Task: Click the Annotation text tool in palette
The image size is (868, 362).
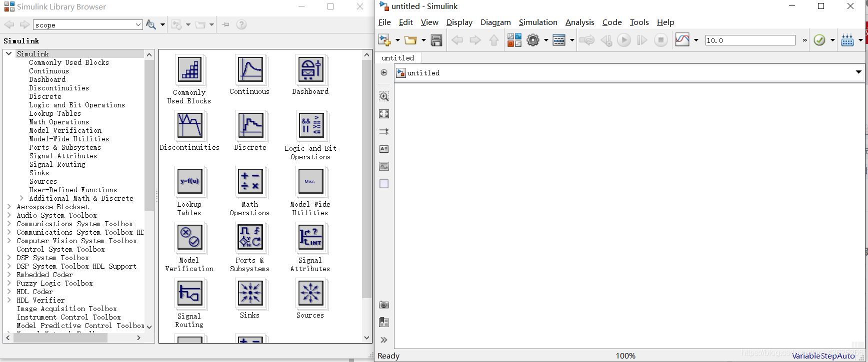Action: point(384,149)
